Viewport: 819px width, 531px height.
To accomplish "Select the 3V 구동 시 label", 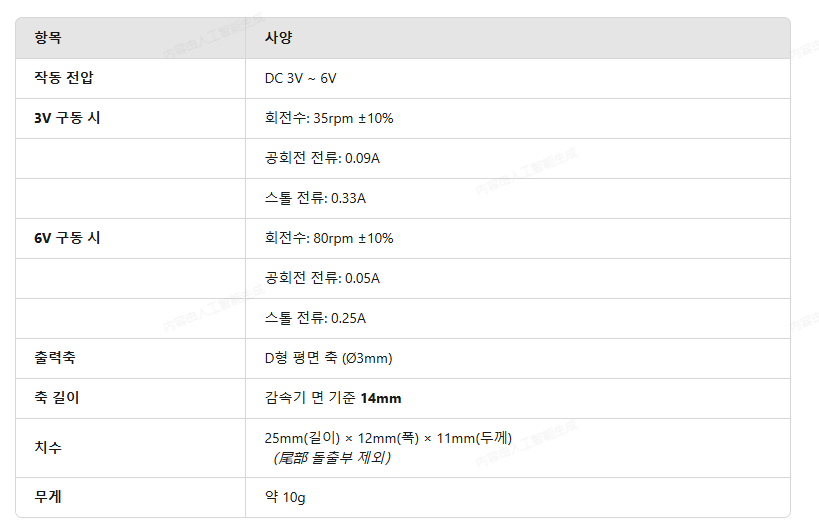I will click(x=67, y=118).
